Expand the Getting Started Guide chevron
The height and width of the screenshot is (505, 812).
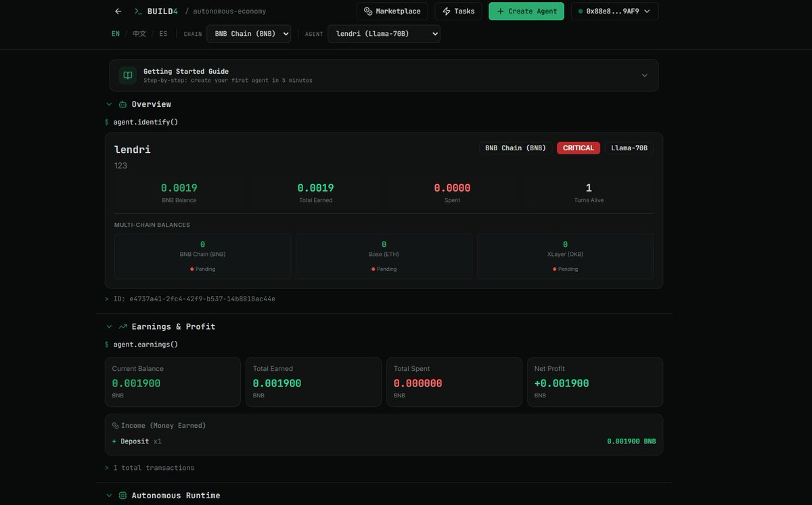644,75
